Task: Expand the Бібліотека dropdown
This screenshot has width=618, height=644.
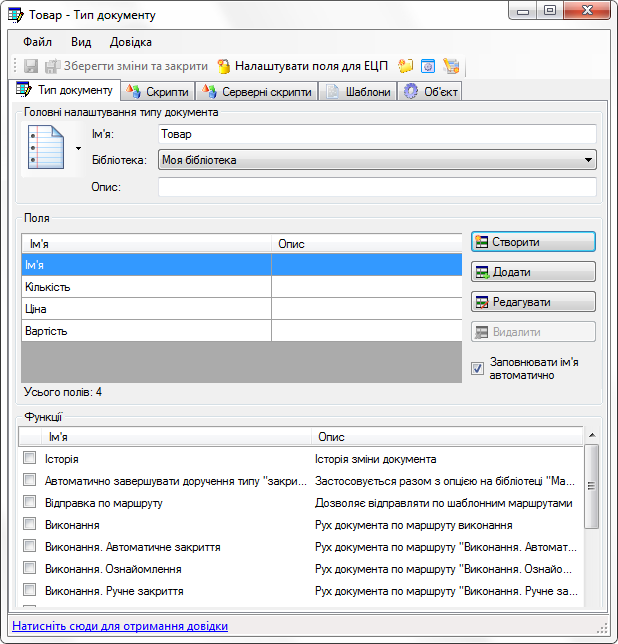Action: [x=586, y=160]
